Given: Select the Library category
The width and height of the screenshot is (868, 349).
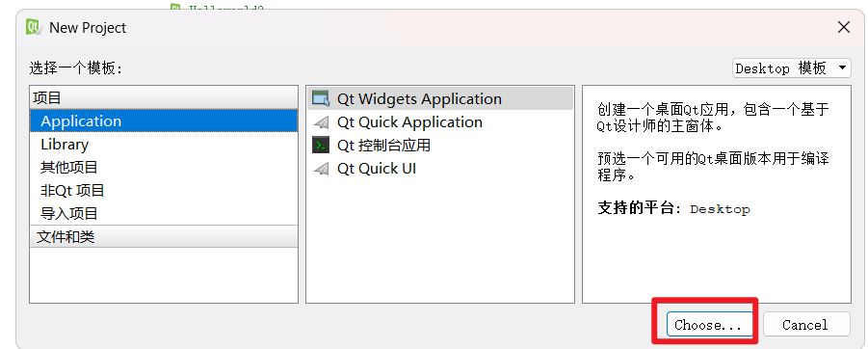Looking at the screenshot, I should [x=164, y=144].
